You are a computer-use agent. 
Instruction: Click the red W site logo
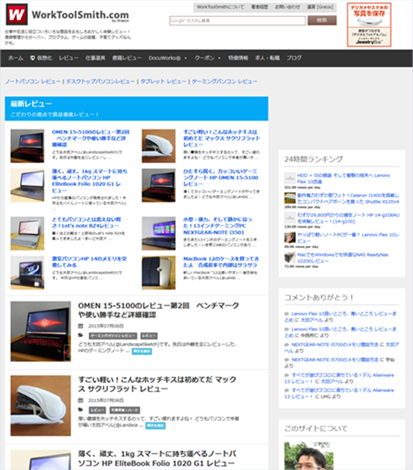(x=17, y=14)
